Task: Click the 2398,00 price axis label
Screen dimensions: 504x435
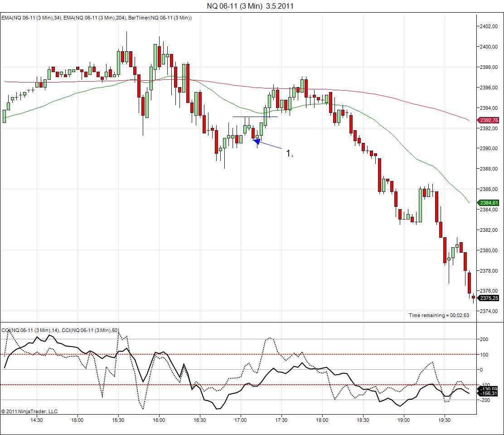Action: coord(489,67)
